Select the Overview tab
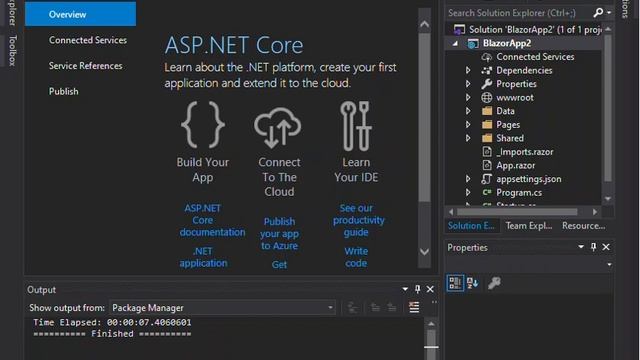 tap(80, 14)
